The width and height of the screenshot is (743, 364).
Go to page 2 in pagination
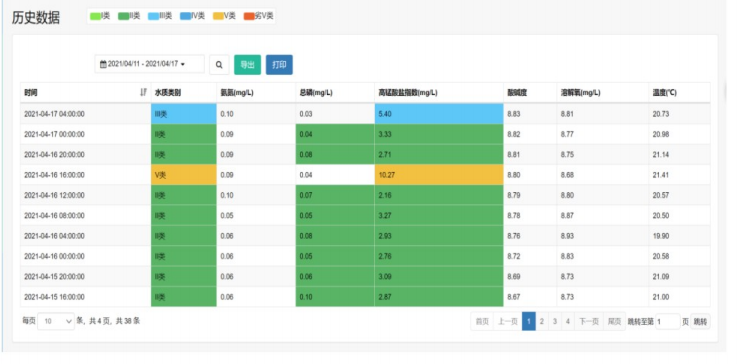tap(542, 321)
